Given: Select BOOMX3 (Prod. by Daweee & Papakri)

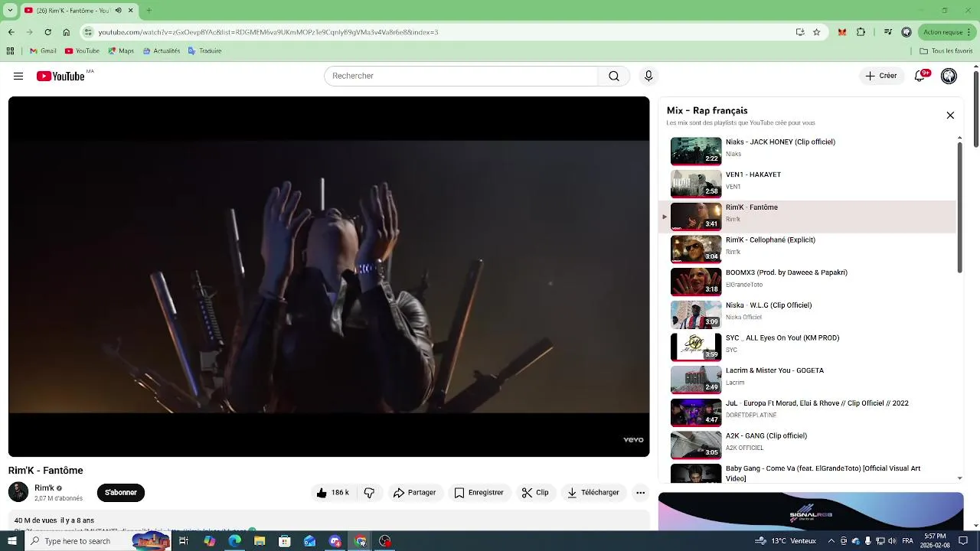Looking at the screenshot, I should (808, 282).
